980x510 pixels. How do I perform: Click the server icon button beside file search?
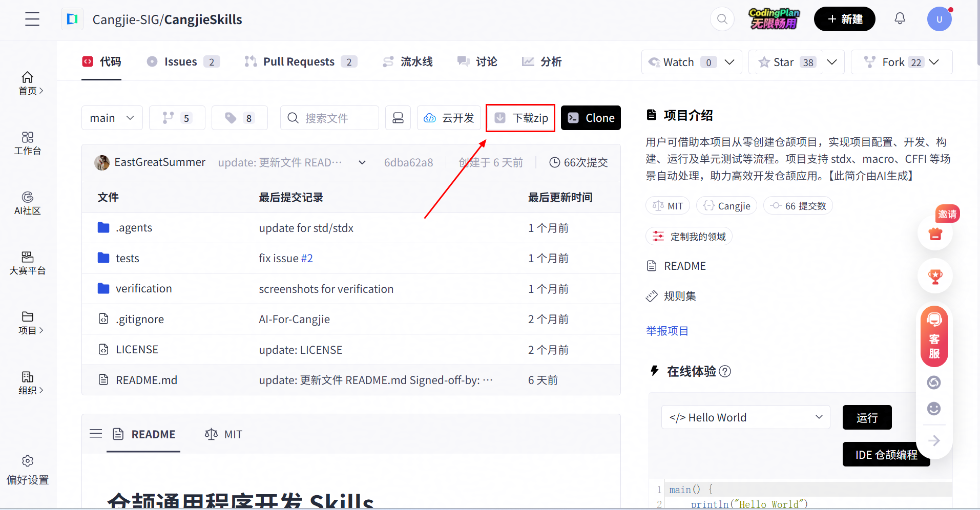[x=398, y=118]
